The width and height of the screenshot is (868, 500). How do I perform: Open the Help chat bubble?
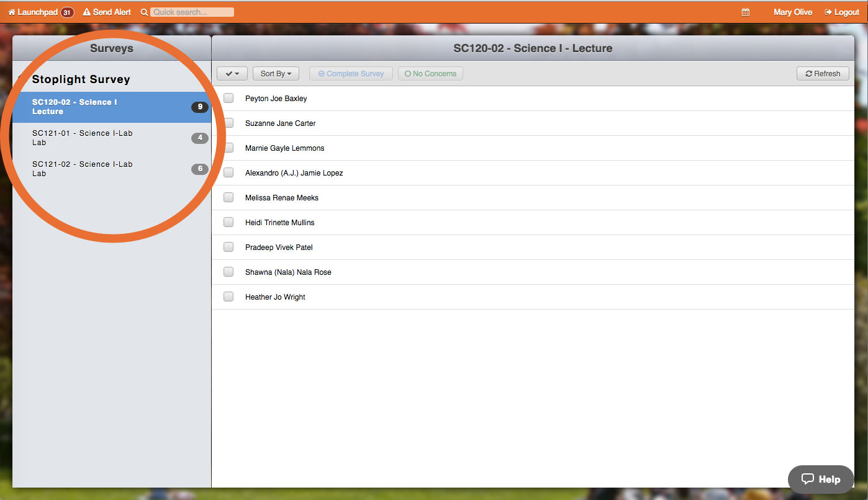(x=820, y=479)
